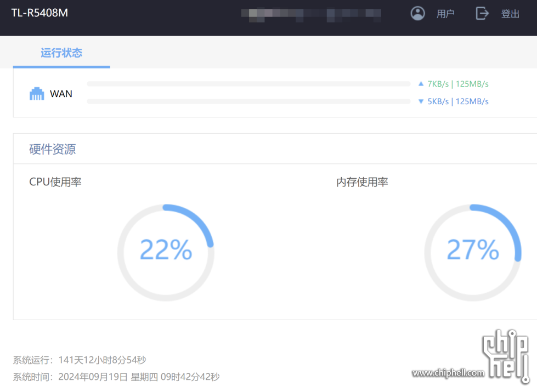Click the 硬件资源 section header
This screenshot has height=392, width=537.
tap(53, 149)
